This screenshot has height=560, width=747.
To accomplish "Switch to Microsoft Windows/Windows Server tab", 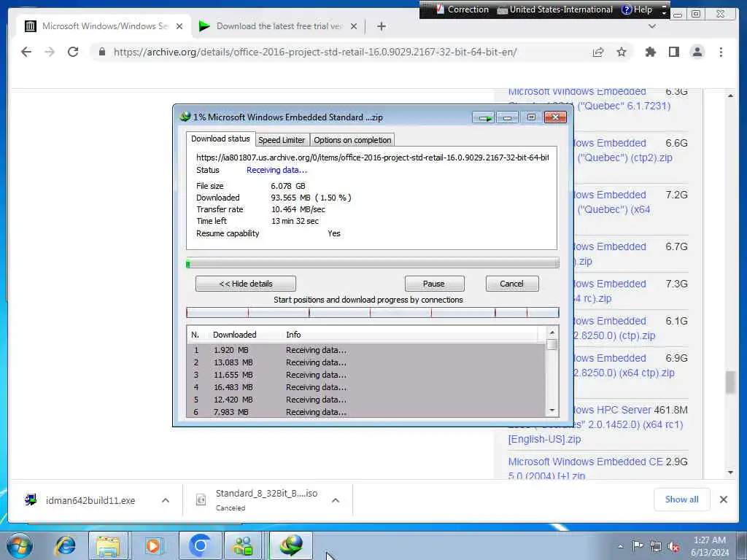I will (104, 26).
